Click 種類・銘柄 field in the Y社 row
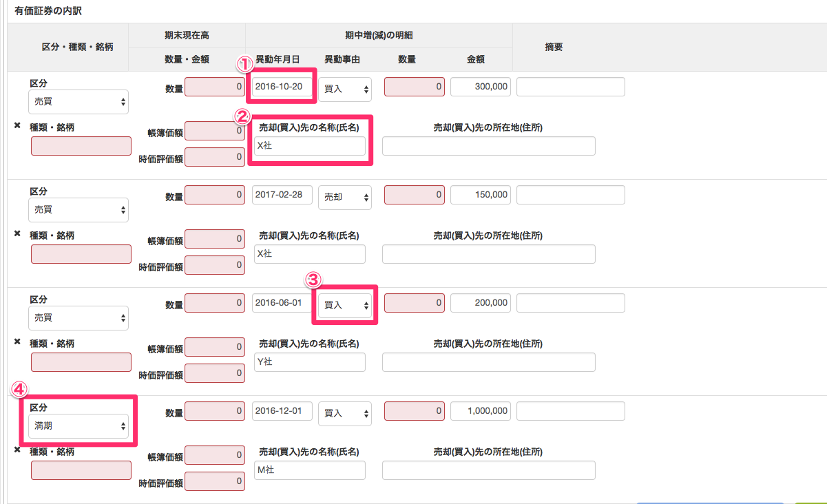Image resolution: width=827 pixels, height=504 pixels. pyautogui.click(x=81, y=362)
